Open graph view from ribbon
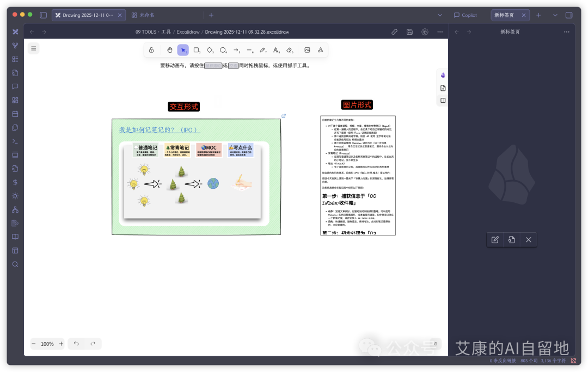This screenshot has width=588, height=372. [x=15, y=45]
